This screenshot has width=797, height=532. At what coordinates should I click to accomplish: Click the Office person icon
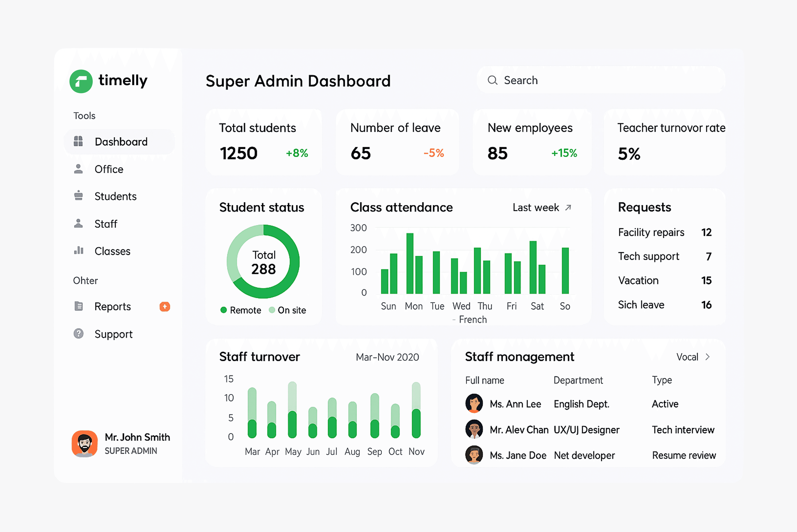(78, 169)
